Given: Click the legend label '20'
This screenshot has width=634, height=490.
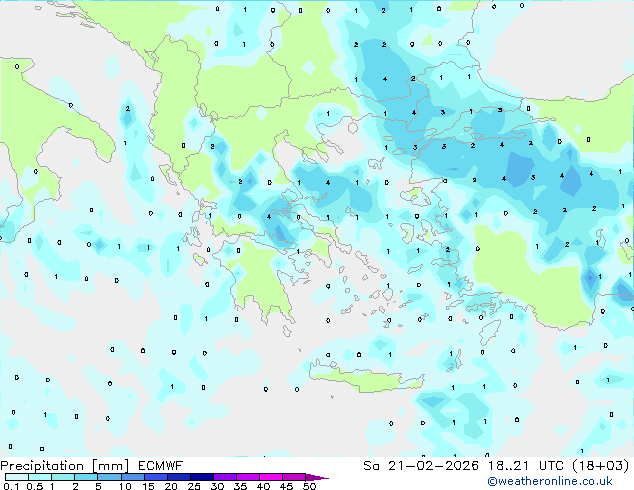Looking at the screenshot, I should pos(171,486).
